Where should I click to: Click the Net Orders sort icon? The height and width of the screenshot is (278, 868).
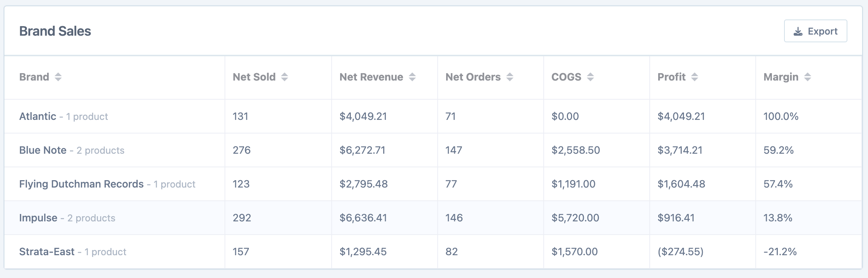510,77
